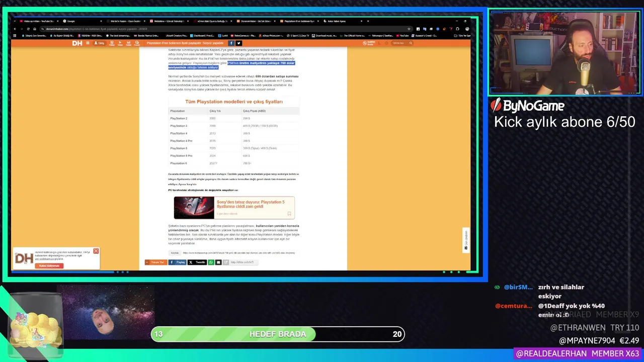Click the Tweetle share button
The height and width of the screenshot is (362, 644).
pos(197,262)
